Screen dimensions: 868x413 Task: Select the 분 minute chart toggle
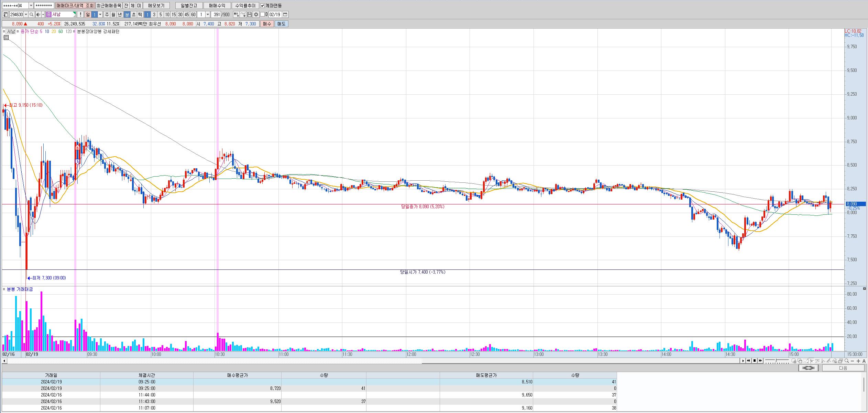127,14
